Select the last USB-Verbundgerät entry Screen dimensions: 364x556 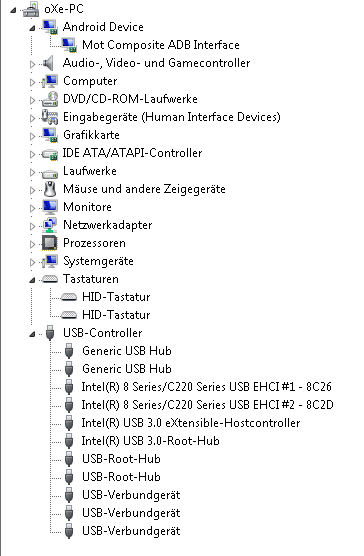click(x=131, y=531)
